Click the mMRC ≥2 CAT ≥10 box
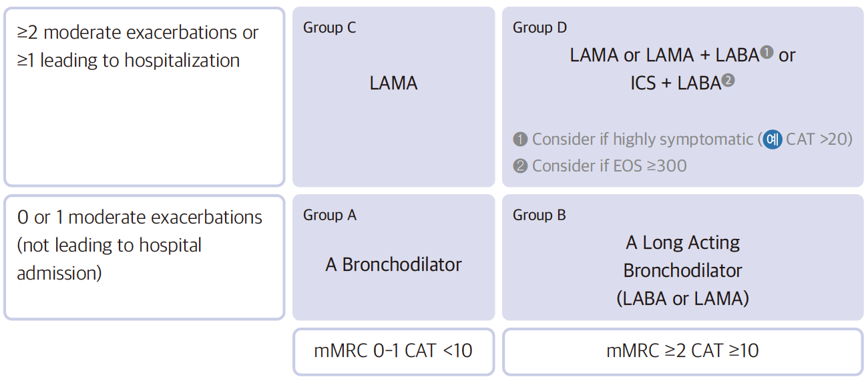The image size is (868, 383). pyautogui.click(x=682, y=351)
